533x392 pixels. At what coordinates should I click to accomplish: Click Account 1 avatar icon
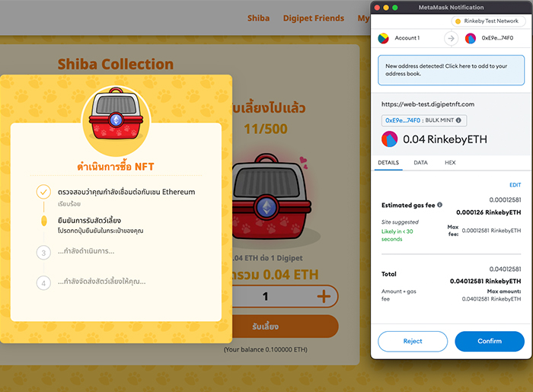coord(384,38)
